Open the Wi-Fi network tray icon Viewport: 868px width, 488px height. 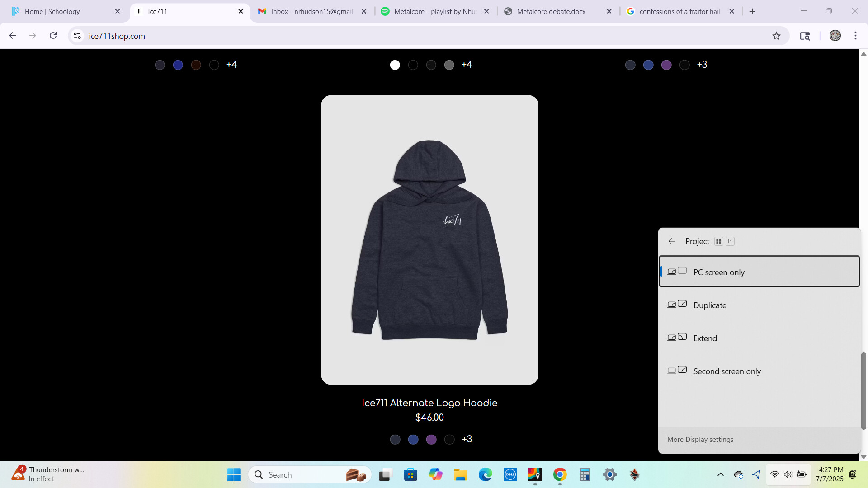775,474
